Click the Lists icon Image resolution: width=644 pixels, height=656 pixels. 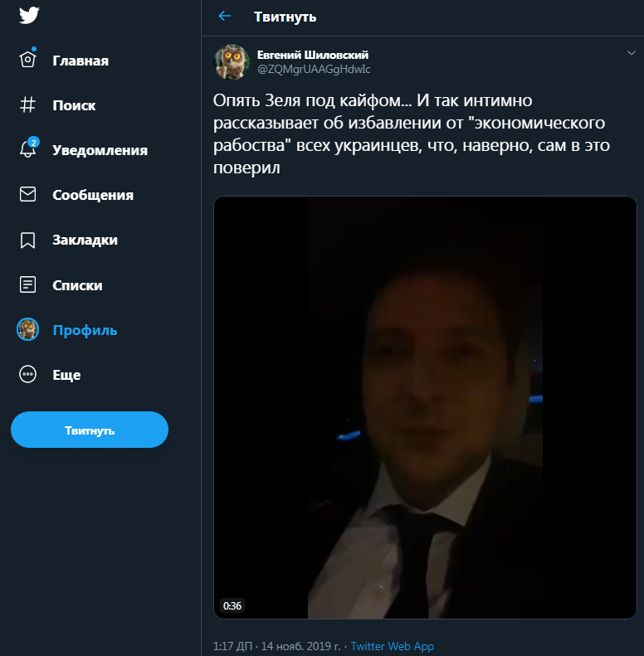[28, 284]
